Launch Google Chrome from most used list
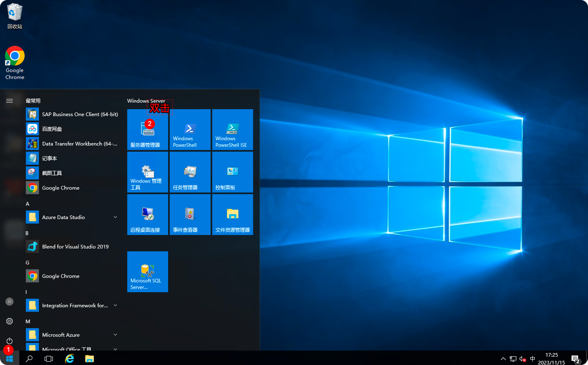Screen dimensions: 588x365 tap(72, 188)
